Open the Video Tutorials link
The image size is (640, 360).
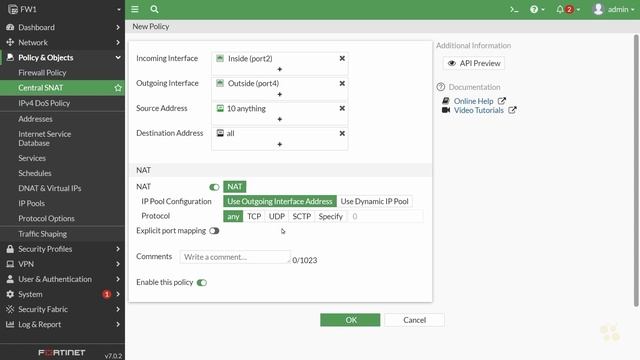click(479, 110)
